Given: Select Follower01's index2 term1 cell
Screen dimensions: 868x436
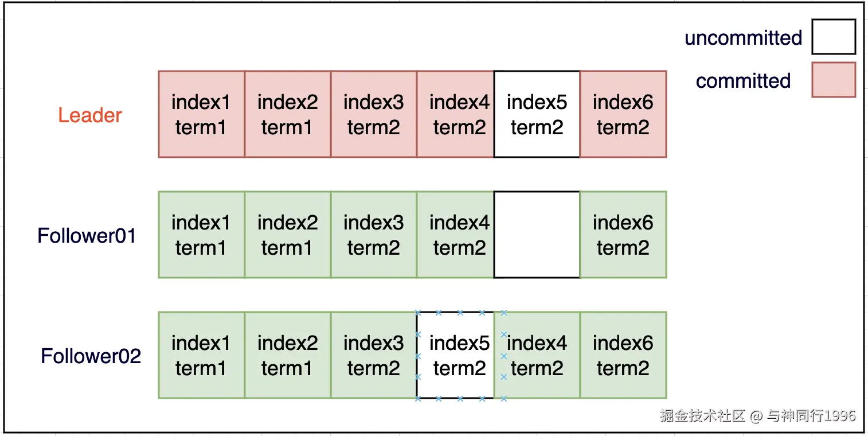Looking at the screenshot, I should [x=288, y=235].
